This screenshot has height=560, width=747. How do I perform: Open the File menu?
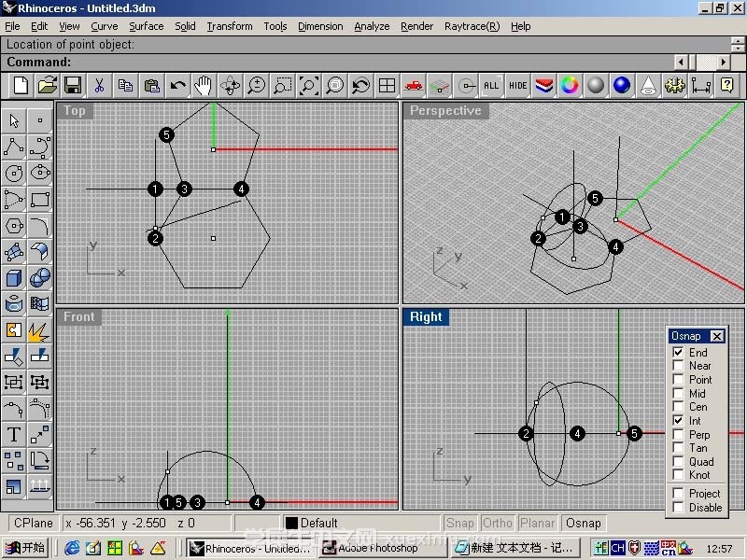click(x=12, y=26)
